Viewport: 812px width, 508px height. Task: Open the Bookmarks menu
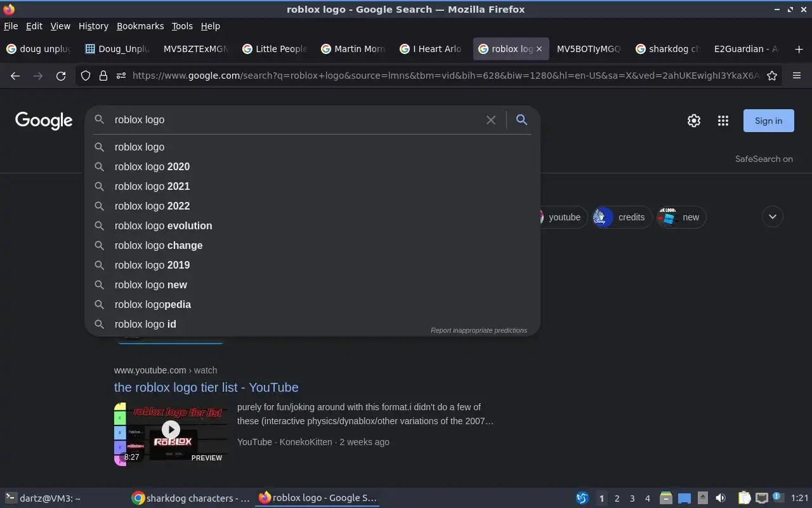[140, 26]
